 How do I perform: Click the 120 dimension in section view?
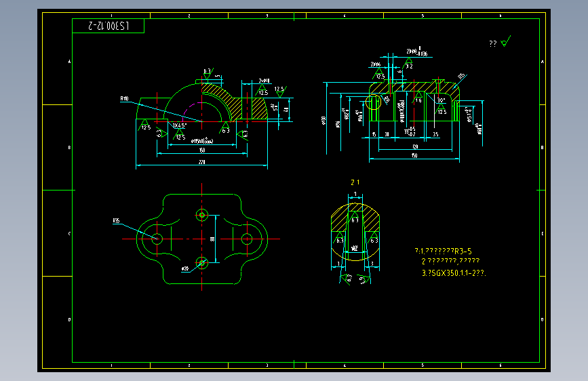[x=415, y=146]
